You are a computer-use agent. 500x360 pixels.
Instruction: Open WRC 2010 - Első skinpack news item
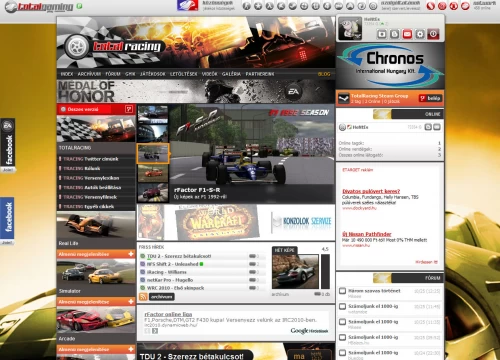tap(175, 288)
